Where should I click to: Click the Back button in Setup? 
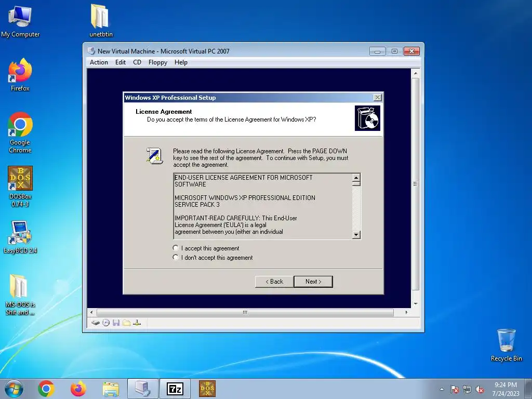[x=274, y=281]
